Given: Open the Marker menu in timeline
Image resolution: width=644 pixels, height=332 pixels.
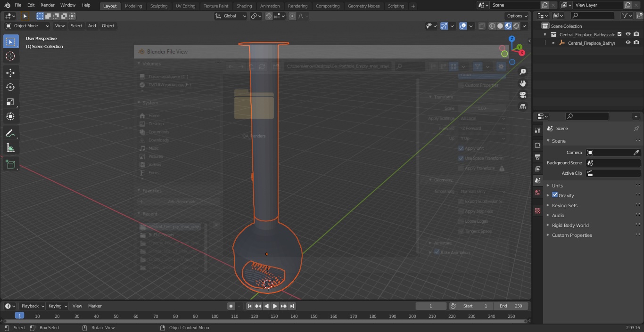Looking at the screenshot, I should [95, 306].
